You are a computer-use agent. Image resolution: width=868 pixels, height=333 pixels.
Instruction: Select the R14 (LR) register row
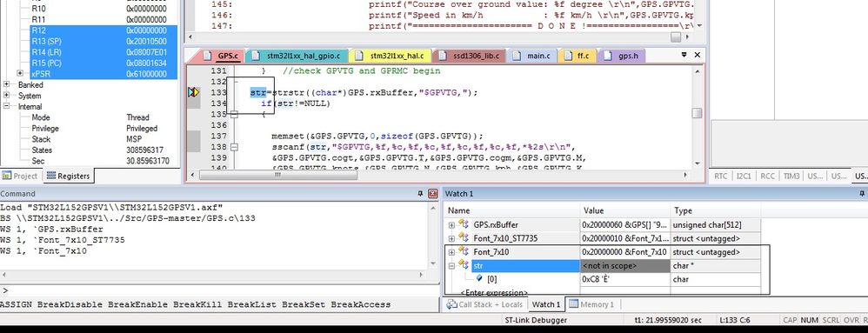[x=103, y=52]
